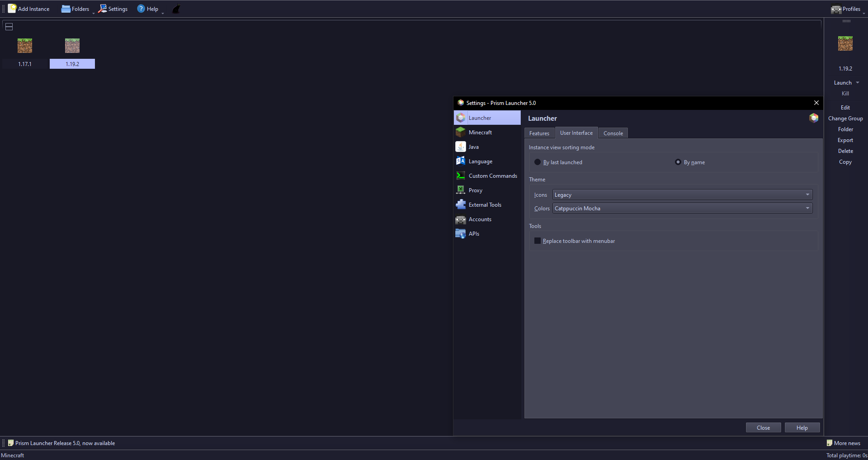Close the Settings dialog with X
Screen dimensions: 868x460
coord(816,103)
